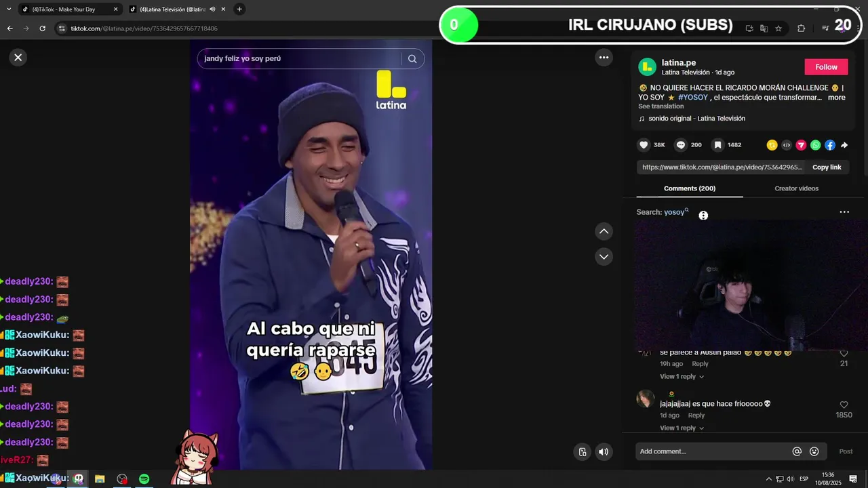The width and height of the screenshot is (868, 488).
Task: Like the video with the heart icon (38K)
Action: point(644,145)
